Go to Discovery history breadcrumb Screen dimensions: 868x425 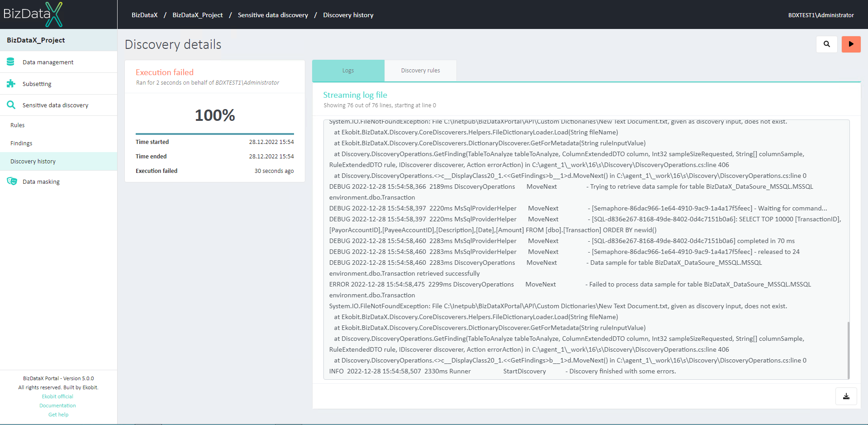(x=348, y=15)
